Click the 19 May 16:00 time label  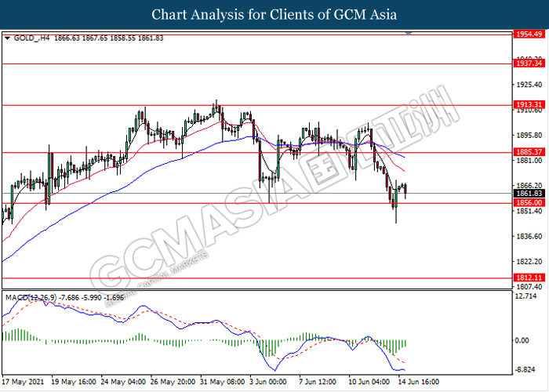click(74, 382)
